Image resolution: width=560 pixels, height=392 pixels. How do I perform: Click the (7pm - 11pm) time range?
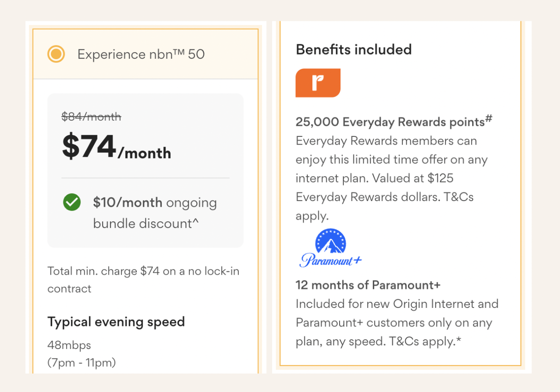pos(82,363)
